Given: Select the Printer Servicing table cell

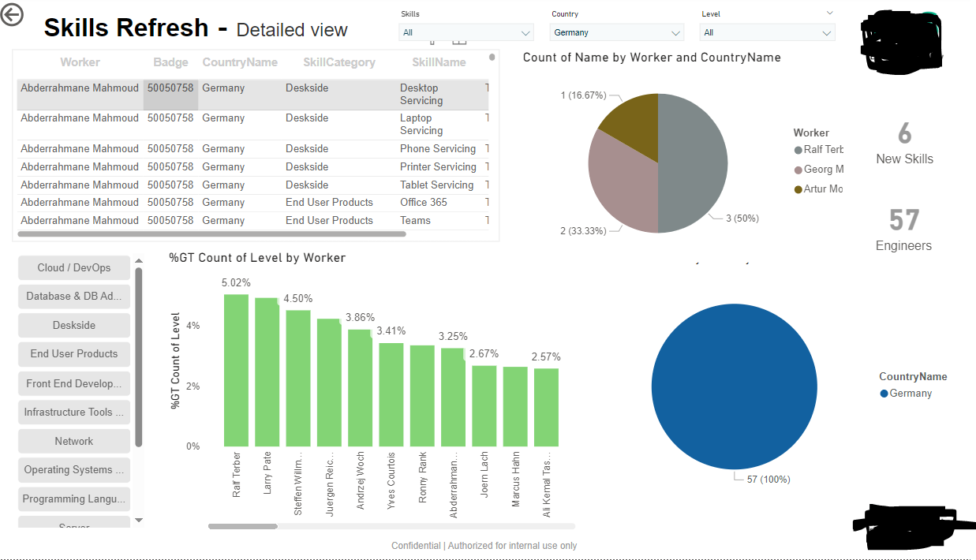Looking at the screenshot, I should pyautogui.click(x=438, y=166).
